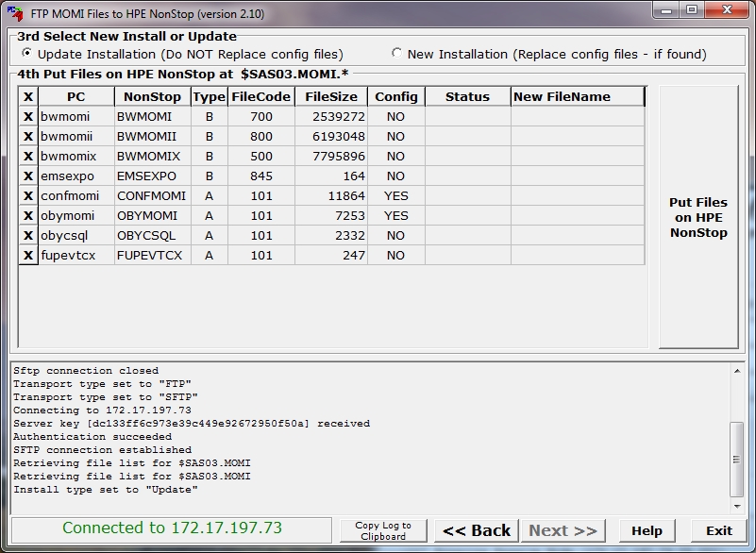756x553 pixels.
Task: Click New FileName cell for obymomi
Action: tap(578, 216)
